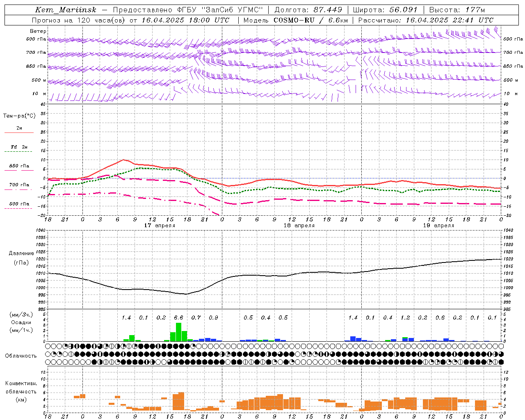Image resolution: width=525 pixels, height=420 pixels.
Task: Click the 700 гПа temperature legend entry
Action: pos(19,185)
